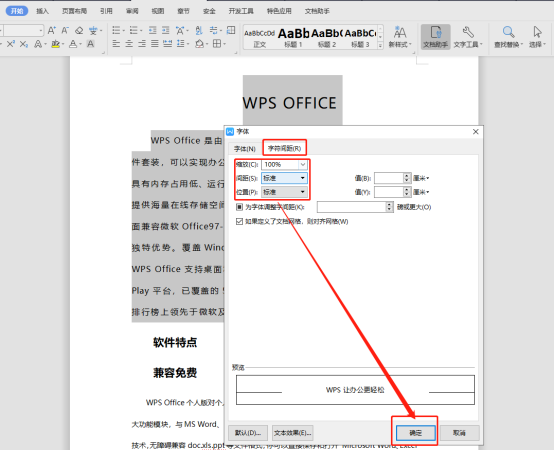Open the font size combo box dropdown

41,31
